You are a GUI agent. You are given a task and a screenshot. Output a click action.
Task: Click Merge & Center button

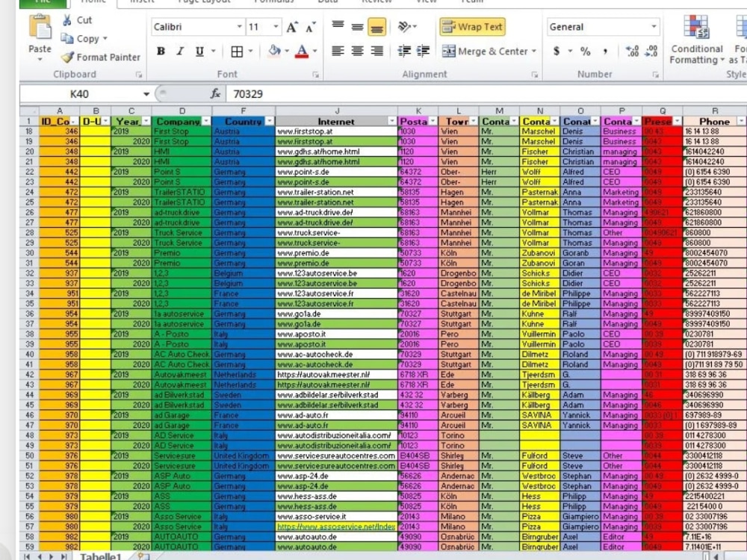click(485, 52)
